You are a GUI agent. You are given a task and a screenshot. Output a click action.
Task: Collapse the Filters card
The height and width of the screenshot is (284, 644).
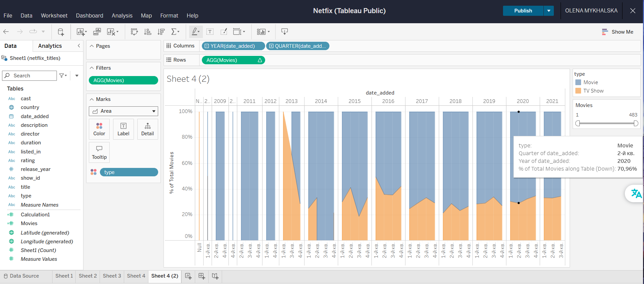(x=92, y=68)
